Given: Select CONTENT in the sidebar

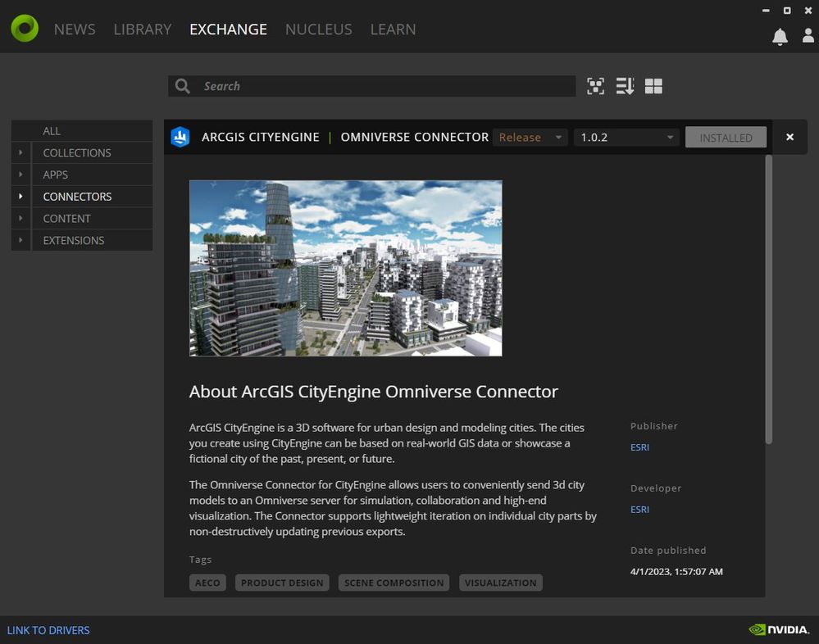Looking at the screenshot, I should coord(93,218).
